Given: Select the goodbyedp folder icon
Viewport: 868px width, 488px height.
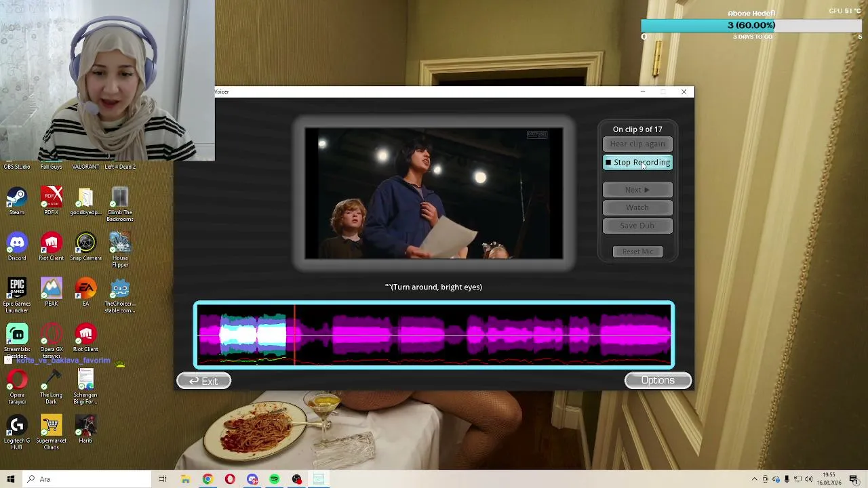Looking at the screenshot, I should 85,201.
